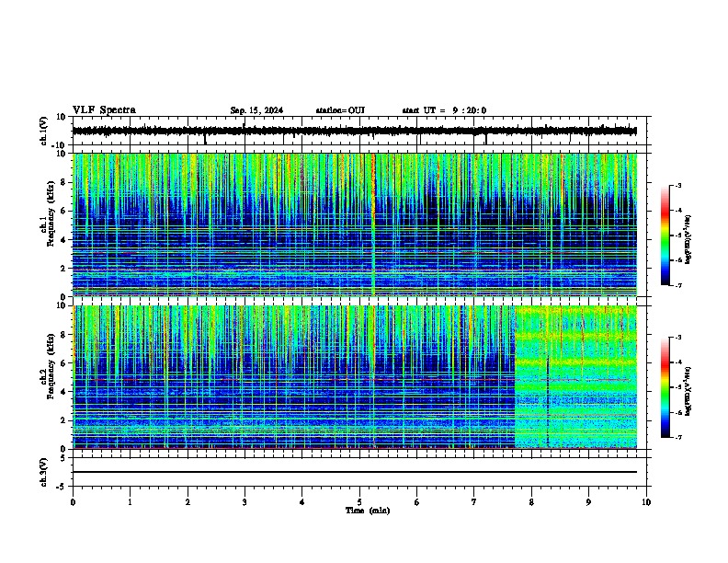The height and width of the screenshot is (563, 728).
Task: Click the 'station=OUJ' label
Action: [340, 110]
